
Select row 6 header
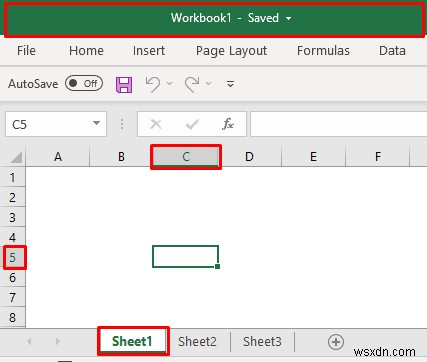[12, 277]
